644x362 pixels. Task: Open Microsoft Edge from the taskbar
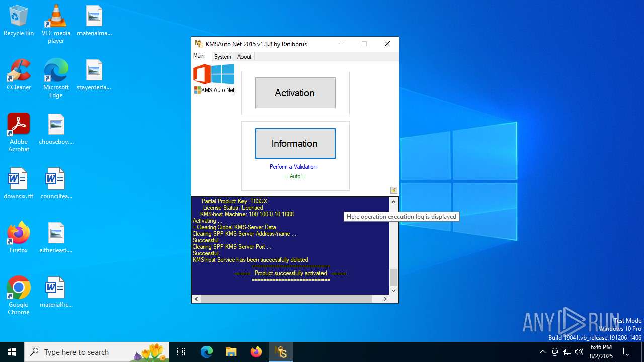click(207, 352)
